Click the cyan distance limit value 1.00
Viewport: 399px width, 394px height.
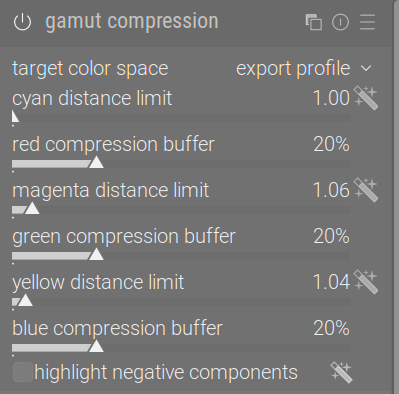tap(331, 98)
